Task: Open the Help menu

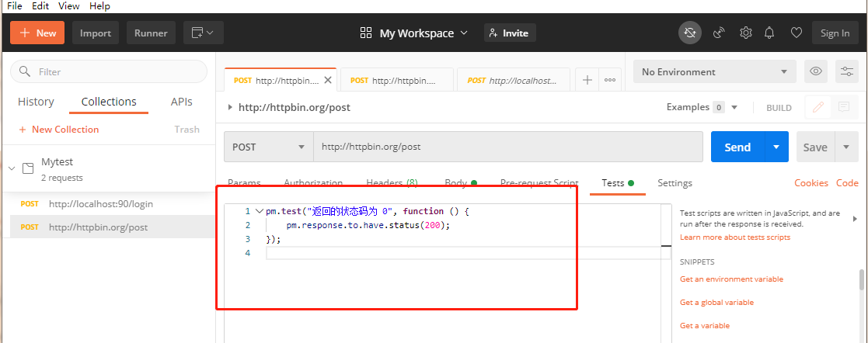Action: 99,6
